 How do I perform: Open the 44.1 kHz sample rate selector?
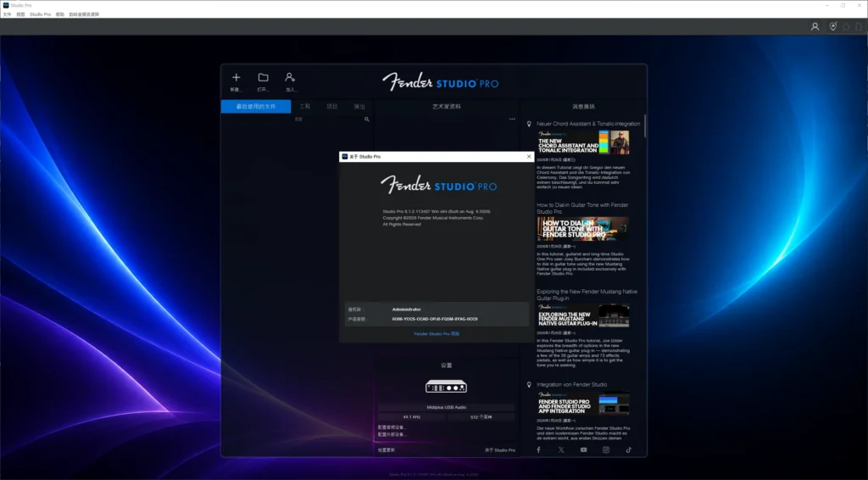click(411, 417)
